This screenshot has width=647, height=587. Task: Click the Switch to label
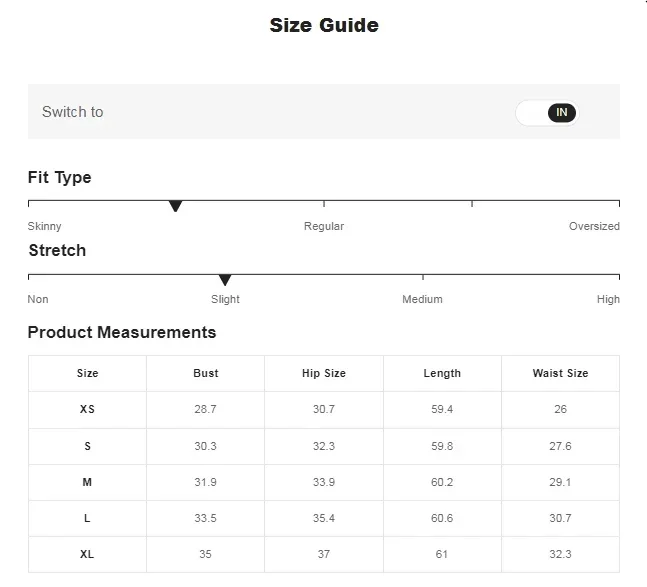pos(72,112)
